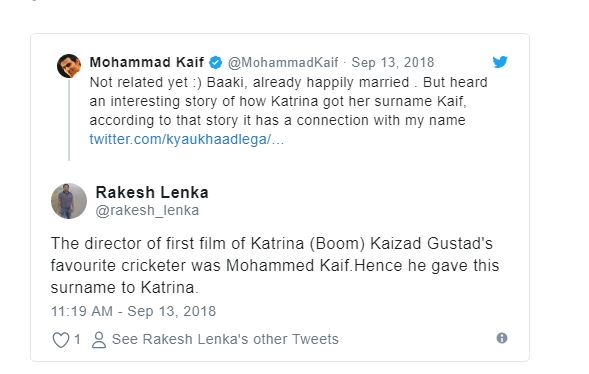Screen dimensions: 589x374
Task: Click the Twitter bird logo icon
Action: (x=500, y=62)
